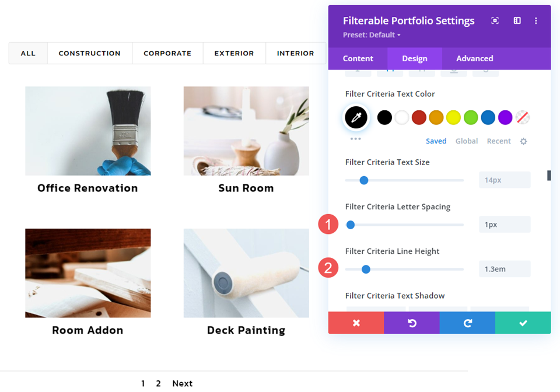Choose the transparent color swatch
560x392 pixels.
coord(523,117)
